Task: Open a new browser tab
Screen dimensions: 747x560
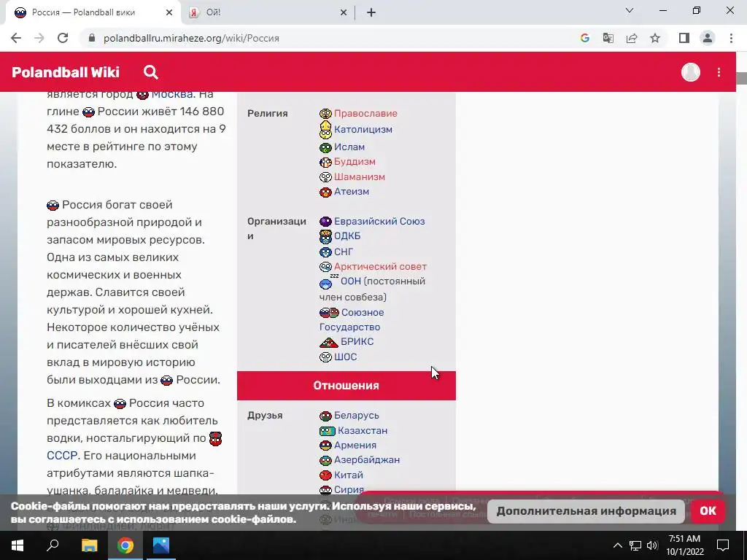Action: click(x=371, y=13)
